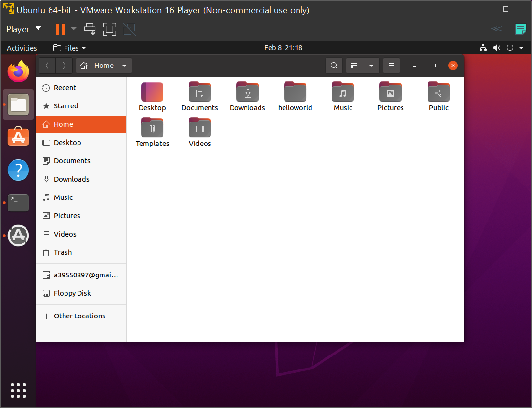532x408 pixels.
Task: Maximize the Files window
Action: tap(433, 66)
